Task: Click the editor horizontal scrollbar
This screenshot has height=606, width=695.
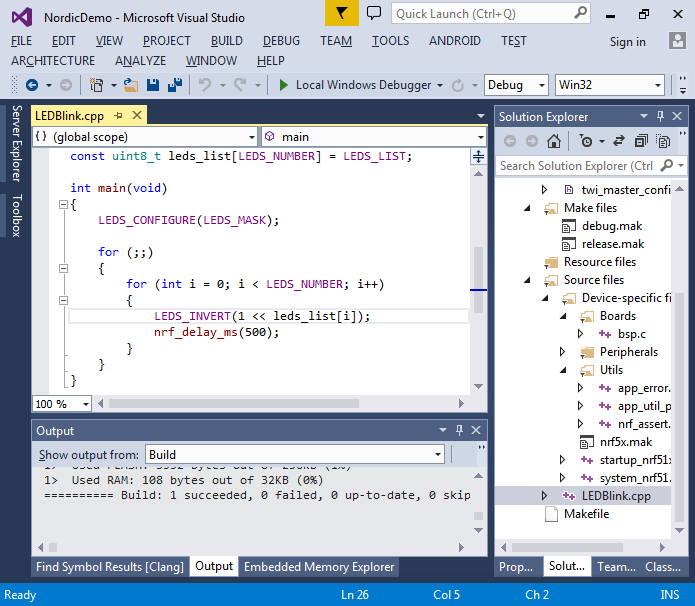Action: tap(234, 403)
